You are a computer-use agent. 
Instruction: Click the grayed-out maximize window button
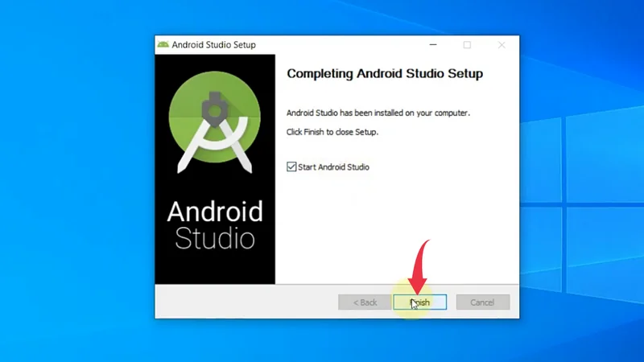[x=467, y=45]
